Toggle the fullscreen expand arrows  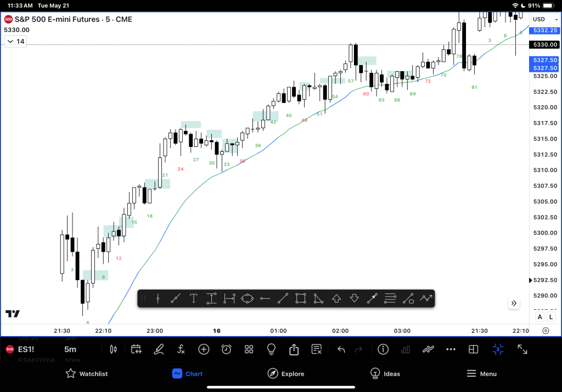(x=522, y=349)
